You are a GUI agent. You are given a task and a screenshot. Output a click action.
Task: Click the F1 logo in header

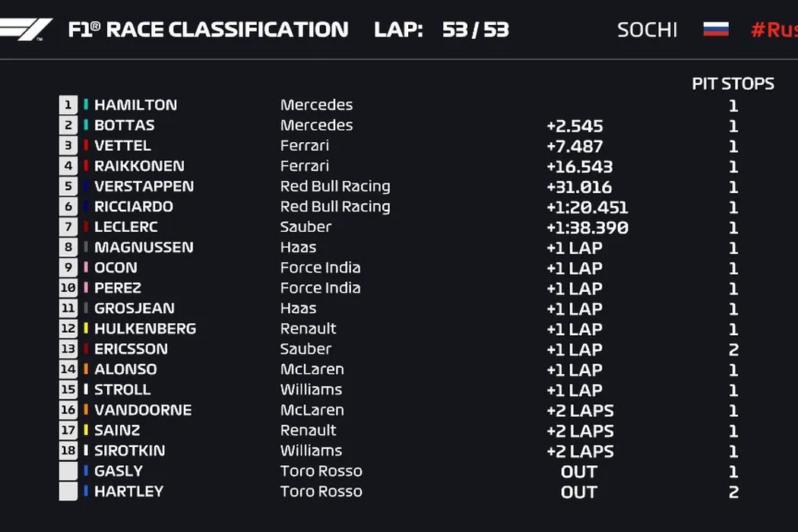[x=27, y=30]
